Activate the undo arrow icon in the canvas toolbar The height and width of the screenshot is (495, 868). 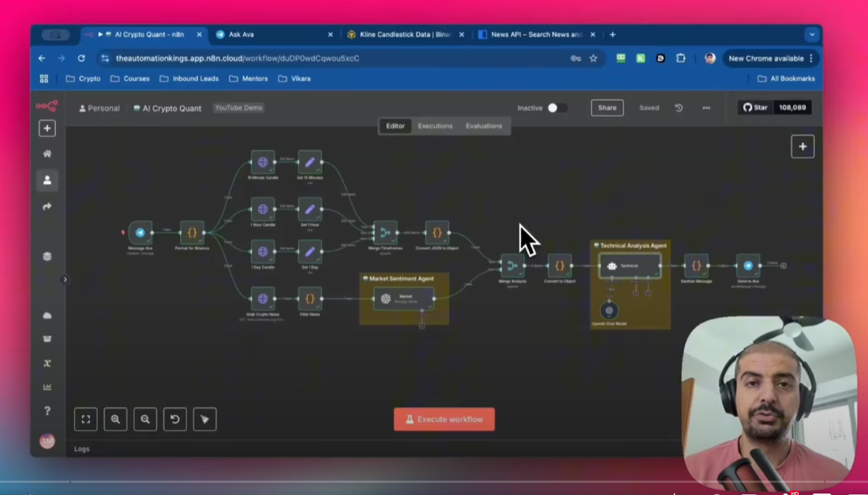click(175, 419)
